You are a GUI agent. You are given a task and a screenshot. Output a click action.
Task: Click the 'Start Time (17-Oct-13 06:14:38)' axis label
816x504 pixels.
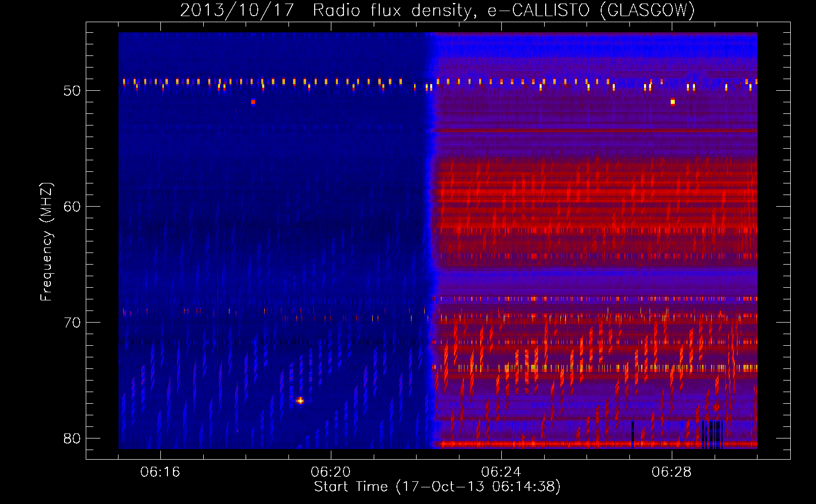point(437,486)
